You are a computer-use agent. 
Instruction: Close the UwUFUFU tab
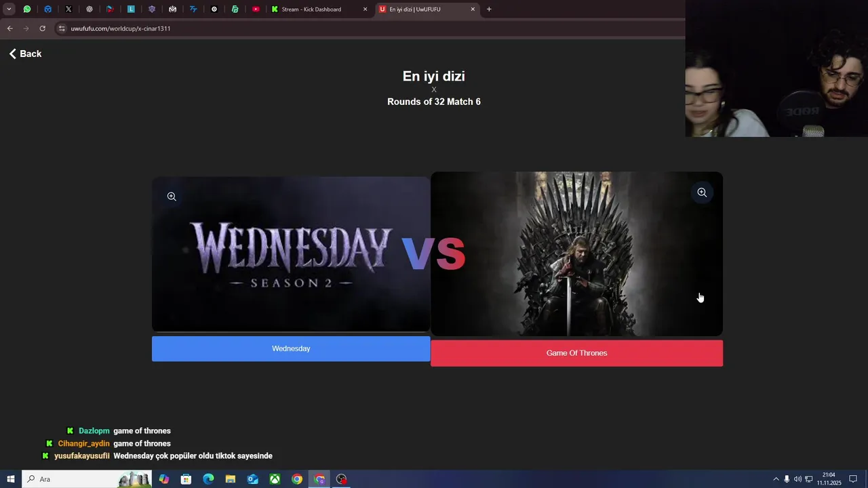(x=473, y=9)
